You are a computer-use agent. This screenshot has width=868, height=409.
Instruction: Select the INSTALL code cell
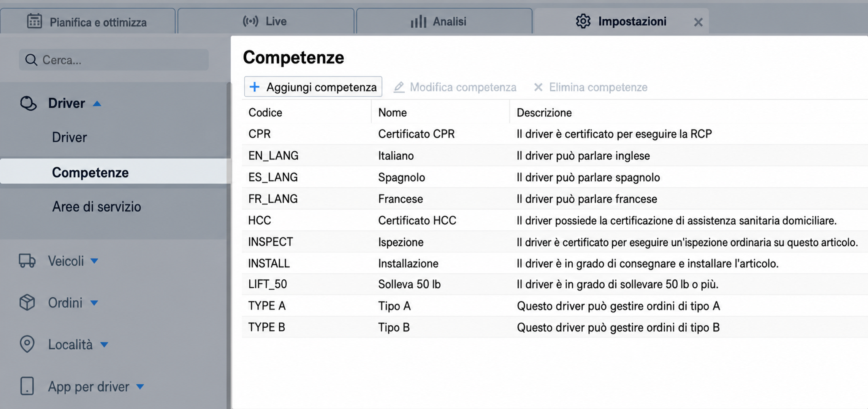coord(269,263)
